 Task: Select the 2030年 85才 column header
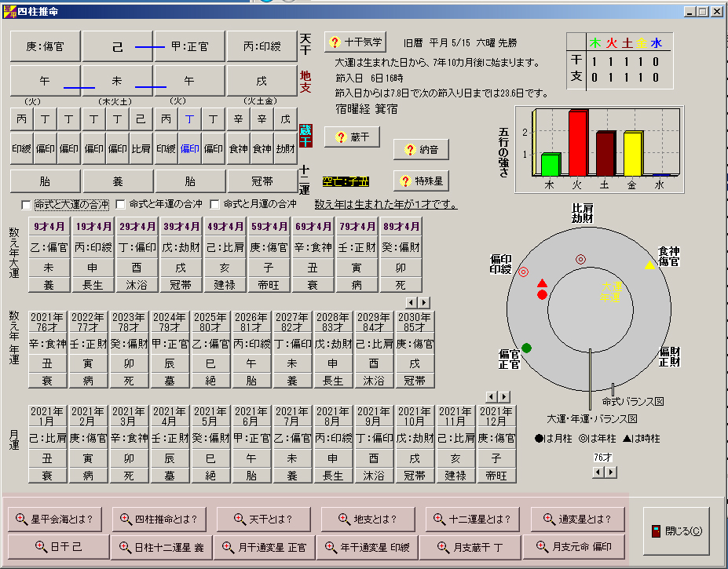(415, 322)
